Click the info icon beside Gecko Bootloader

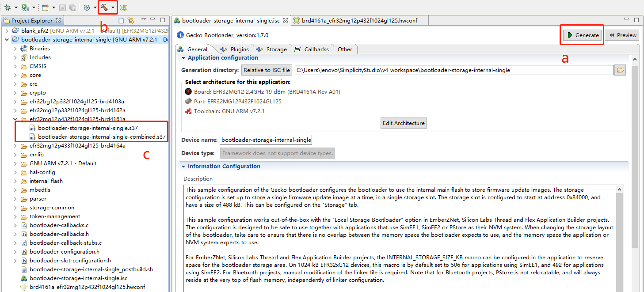click(x=180, y=35)
